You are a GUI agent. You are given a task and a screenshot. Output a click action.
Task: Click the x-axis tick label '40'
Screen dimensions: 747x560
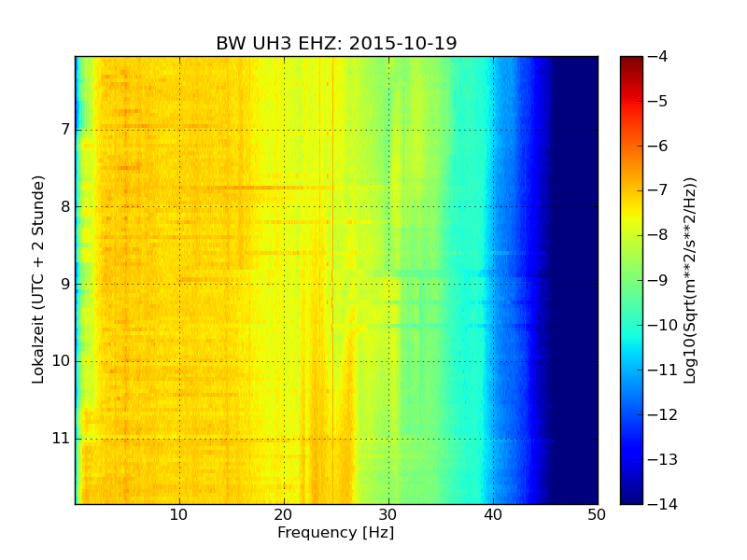point(493,515)
